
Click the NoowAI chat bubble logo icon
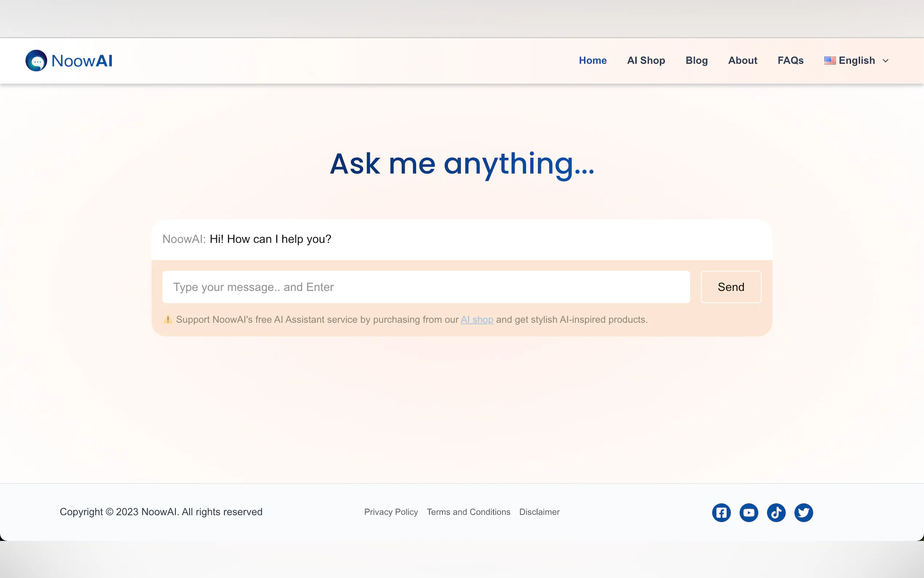tap(36, 60)
